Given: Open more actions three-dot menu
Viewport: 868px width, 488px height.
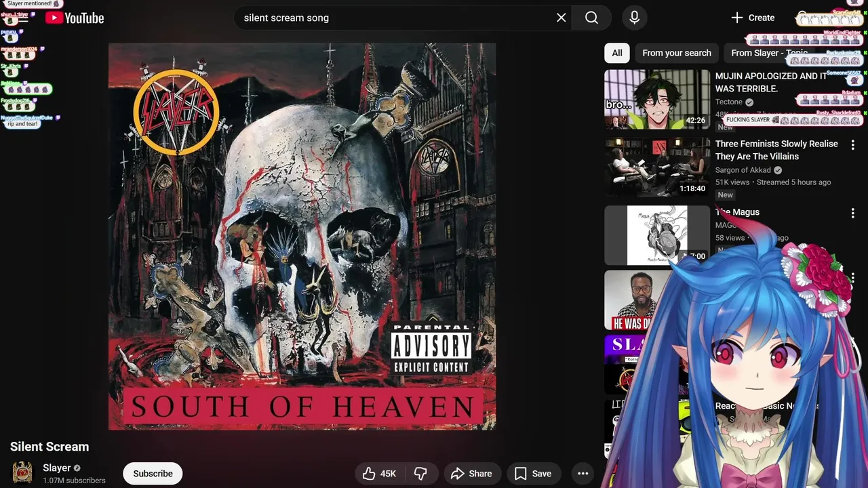Looking at the screenshot, I should click(x=583, y=474).
